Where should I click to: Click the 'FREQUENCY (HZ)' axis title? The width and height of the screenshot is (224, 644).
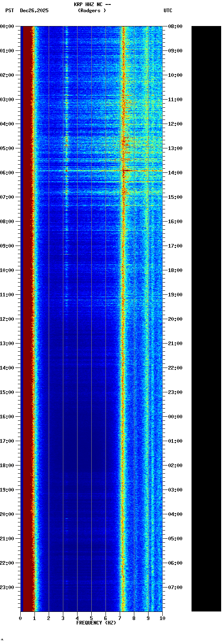point(96,623)
